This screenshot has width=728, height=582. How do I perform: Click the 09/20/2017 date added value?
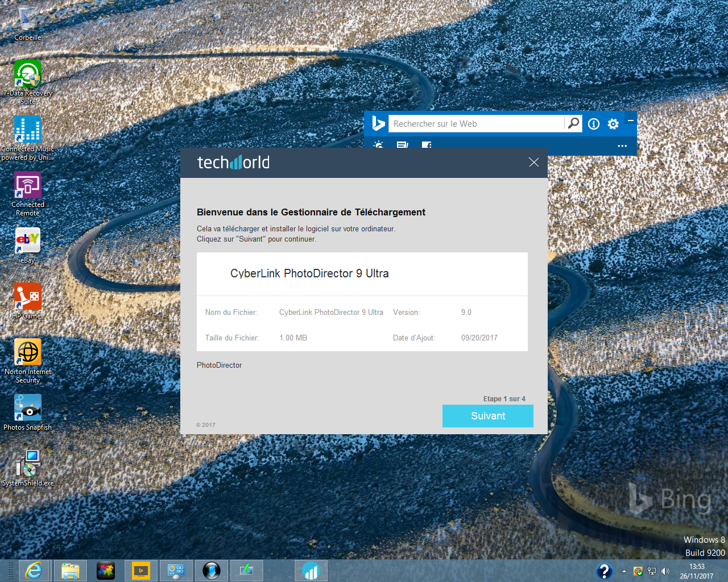coord(479,338)
